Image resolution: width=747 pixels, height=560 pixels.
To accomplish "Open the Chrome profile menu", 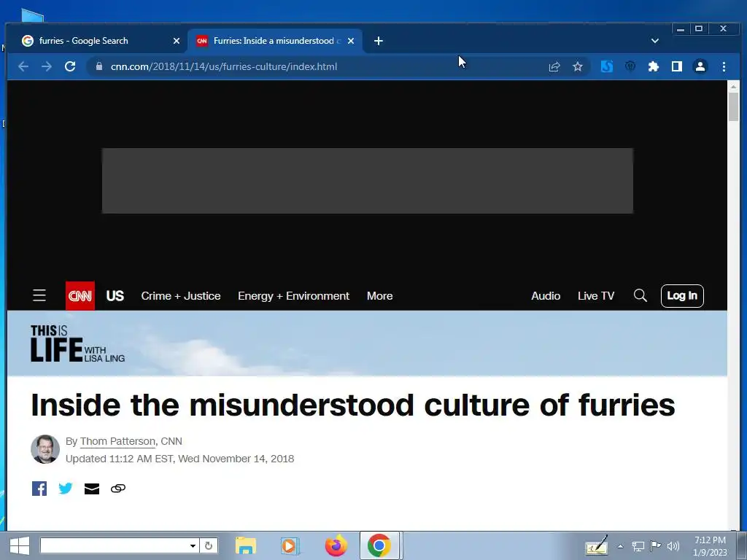I will [700, 66].
